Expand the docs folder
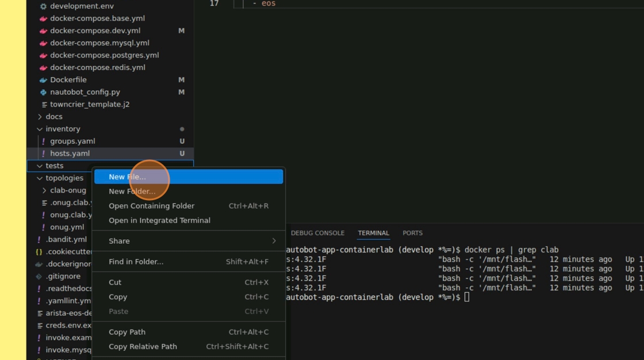This screenshot has height=360, width=644. [x=40, y=117]
